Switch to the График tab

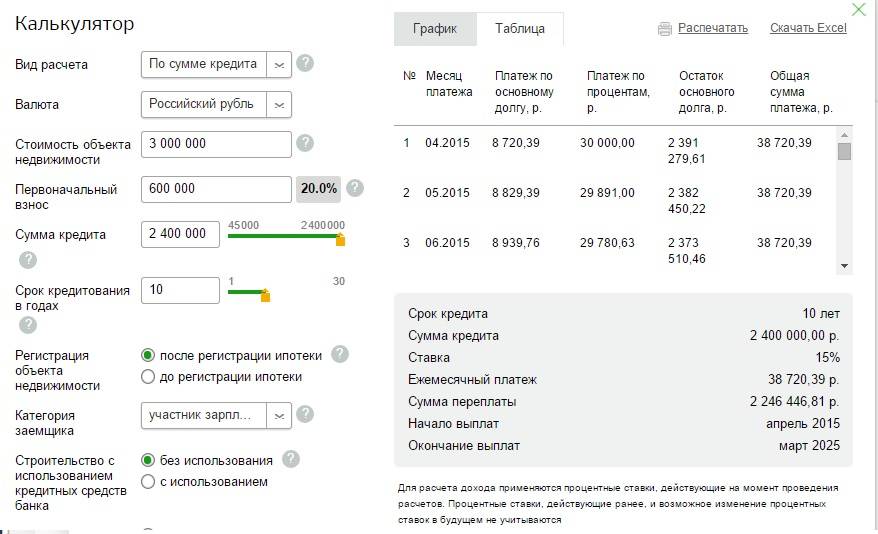435,29
